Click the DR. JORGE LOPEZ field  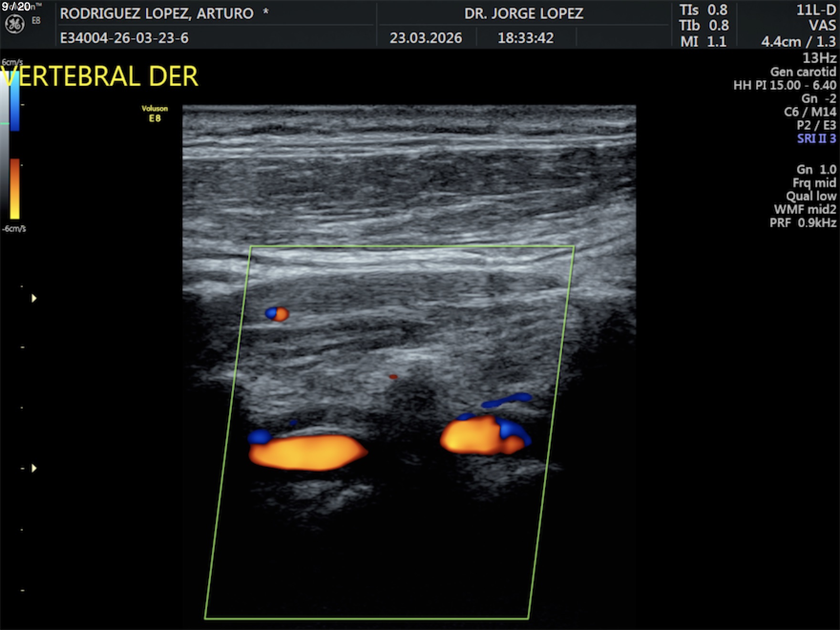[x=524, y=13]
